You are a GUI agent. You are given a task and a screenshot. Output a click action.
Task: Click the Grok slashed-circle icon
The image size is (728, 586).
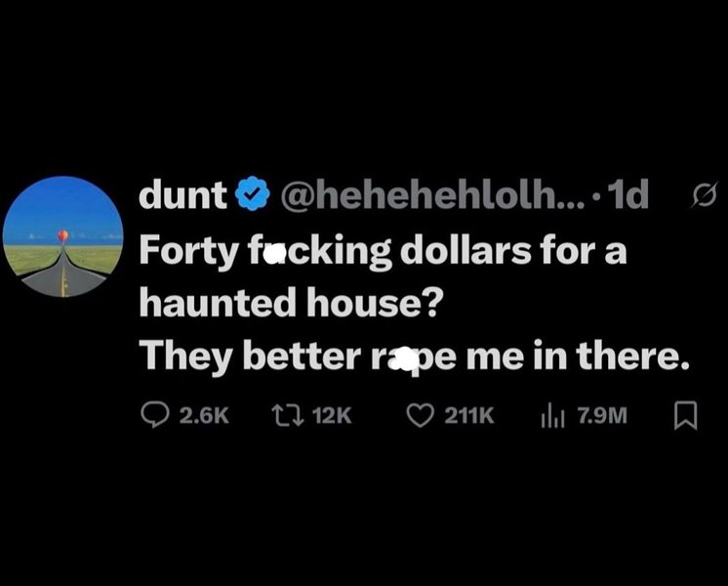tap(705, 194)
